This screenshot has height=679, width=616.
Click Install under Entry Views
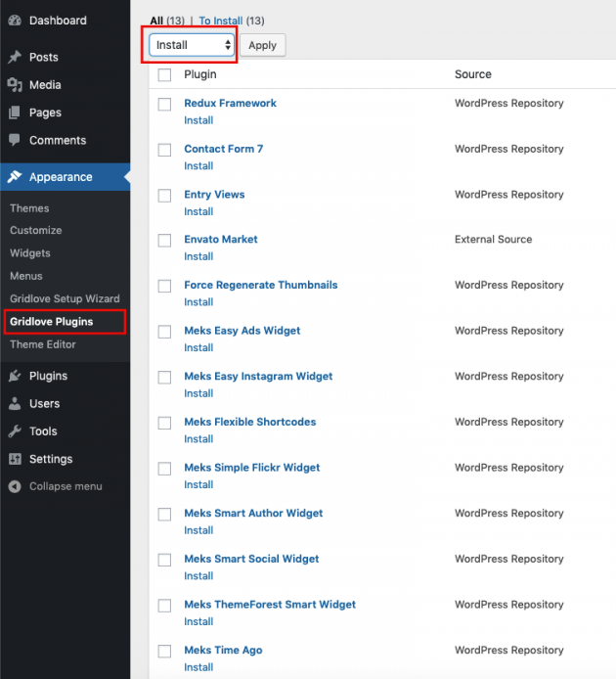(x=198, y=211)
